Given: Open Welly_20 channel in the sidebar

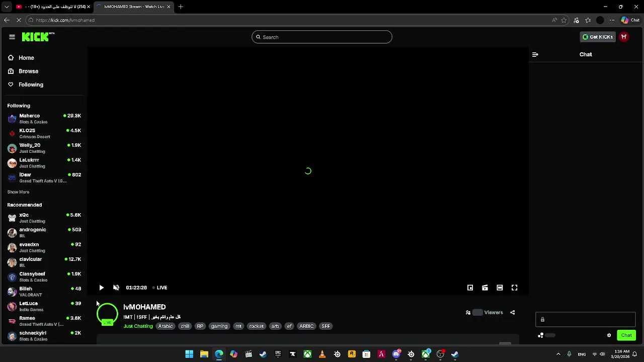Looking at the screenshot, I should (x=44, y=148).
